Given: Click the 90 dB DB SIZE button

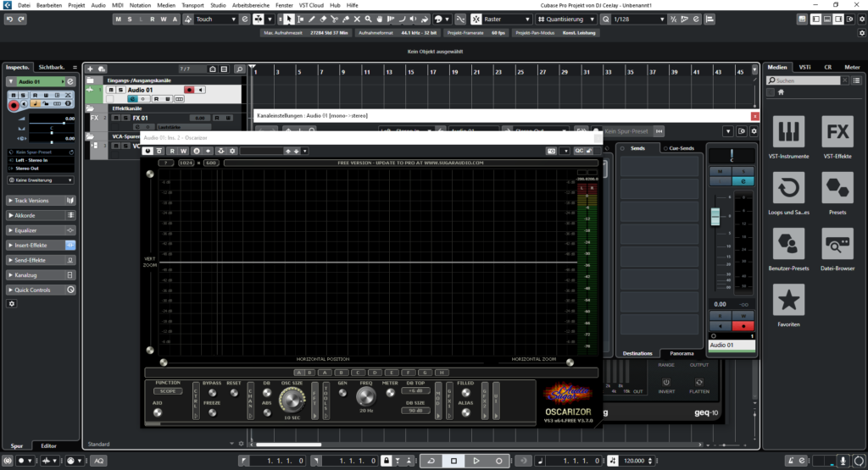Looking at the screenshot, I should pos(415,411).
